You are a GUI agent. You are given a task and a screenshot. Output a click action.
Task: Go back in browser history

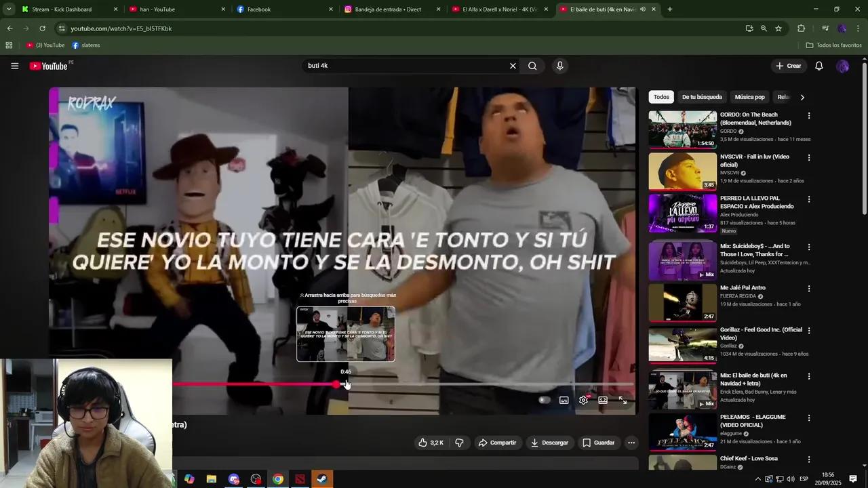(x=9, y=28)
